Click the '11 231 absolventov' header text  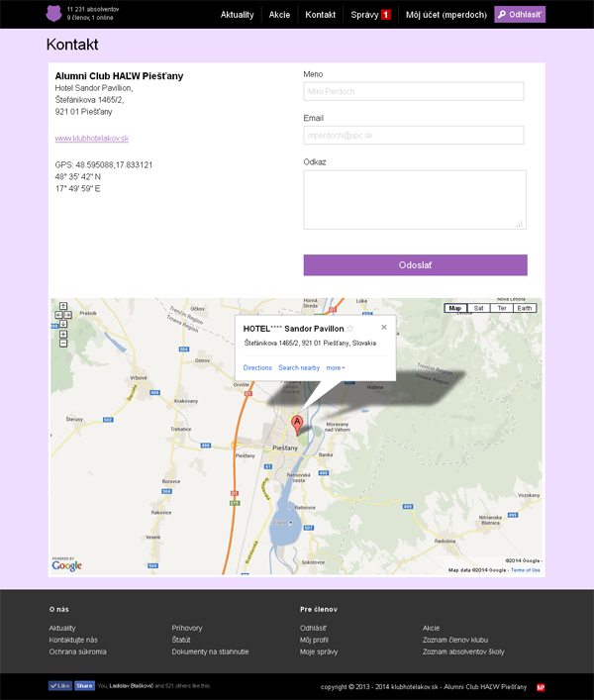tap(93, 9)
